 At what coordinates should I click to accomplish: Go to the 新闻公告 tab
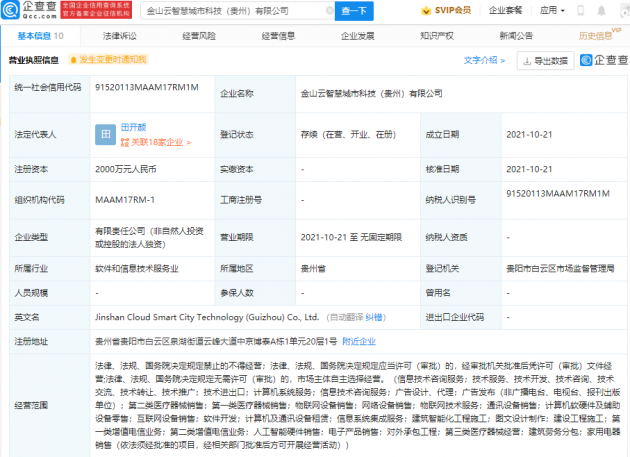click(517, 35)
